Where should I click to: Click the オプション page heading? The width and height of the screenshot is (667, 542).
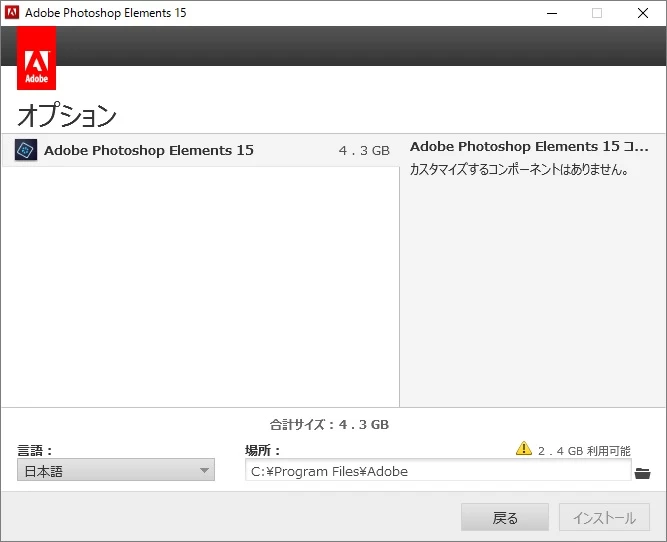pyautogui.click(x=67, y=115)
